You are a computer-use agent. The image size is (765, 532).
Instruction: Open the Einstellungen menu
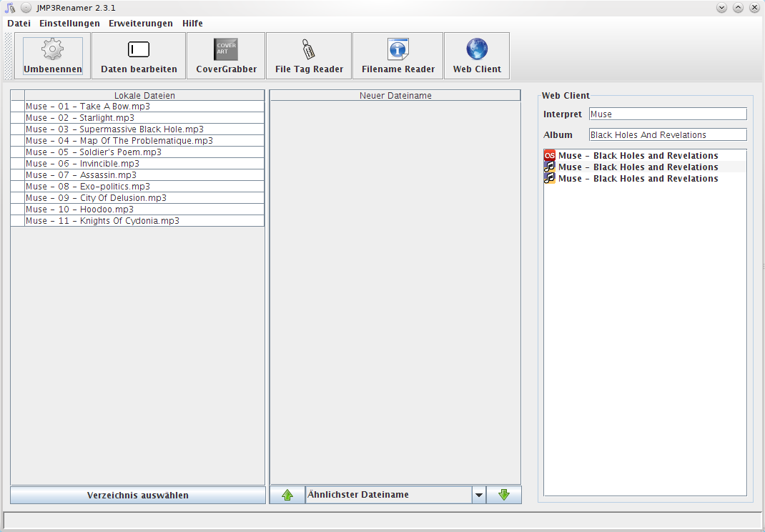70,24
